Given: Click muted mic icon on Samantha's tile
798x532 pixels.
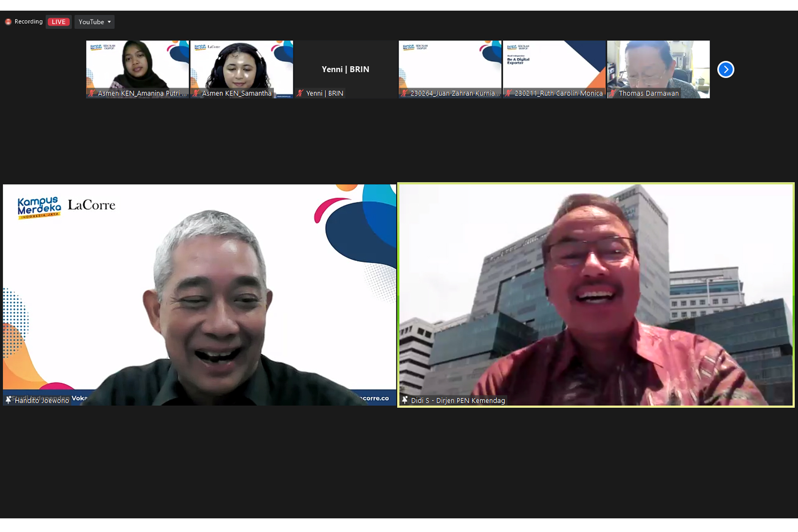Looking at the screenshot, I should pyautogui.click(x=196, y=93).
